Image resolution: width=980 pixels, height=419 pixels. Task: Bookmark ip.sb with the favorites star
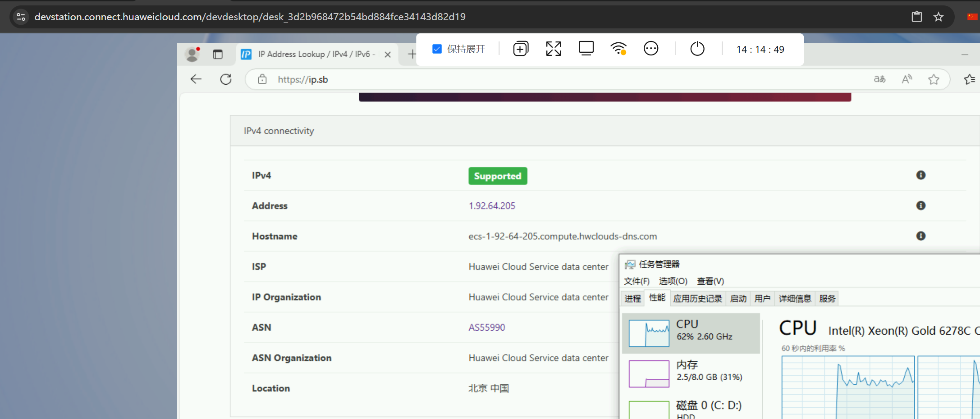[x=934, y=79]
